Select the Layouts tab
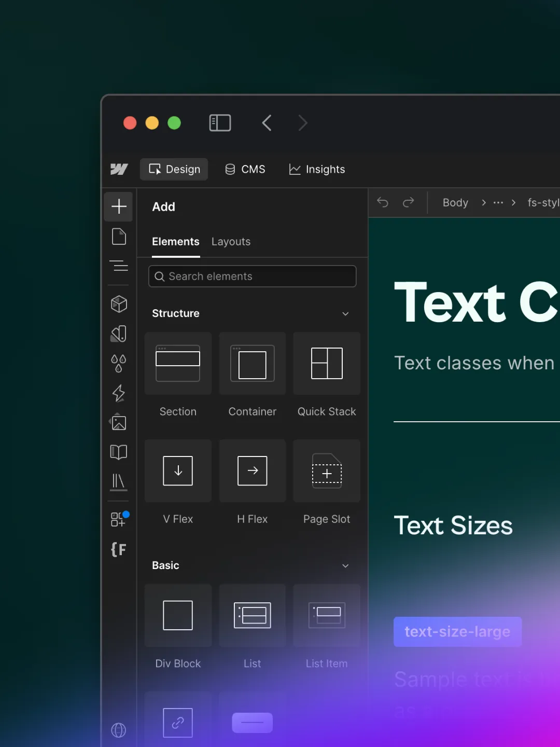 click(231, 242)
